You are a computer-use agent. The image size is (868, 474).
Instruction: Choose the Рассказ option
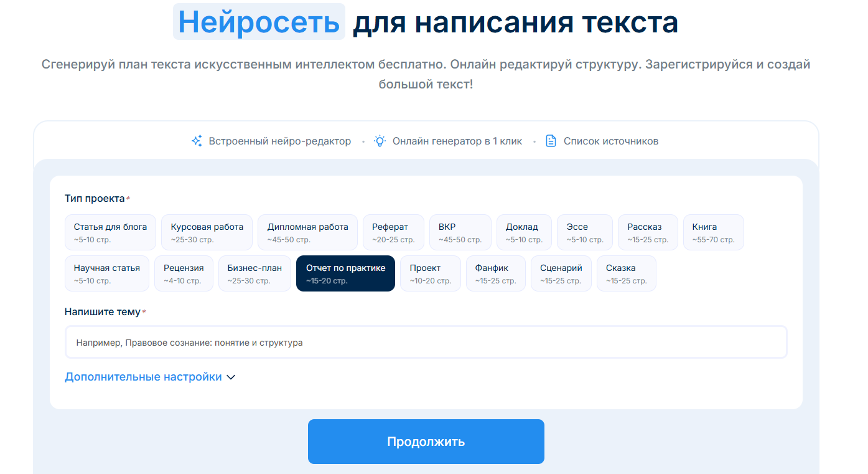(x=647, y=232)
